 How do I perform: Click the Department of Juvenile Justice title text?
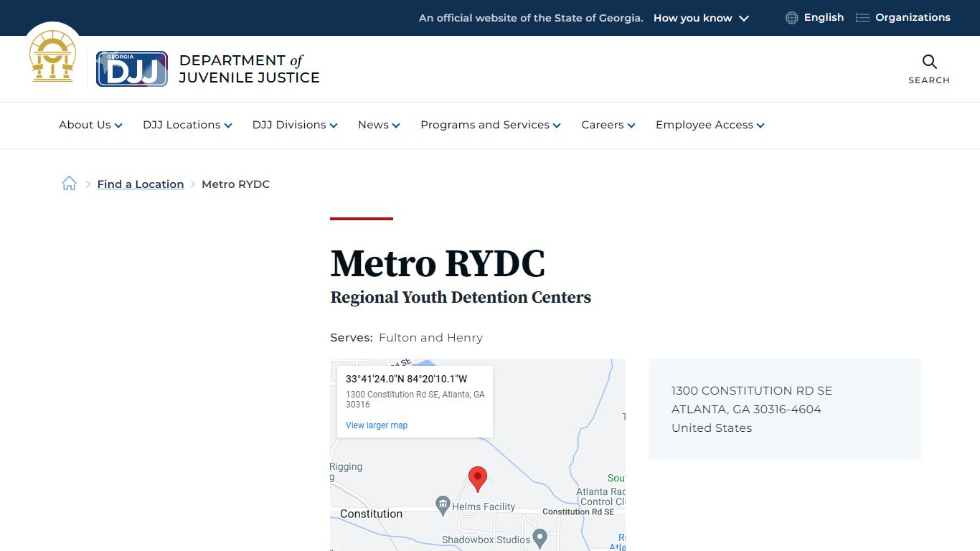pos(249,69)
